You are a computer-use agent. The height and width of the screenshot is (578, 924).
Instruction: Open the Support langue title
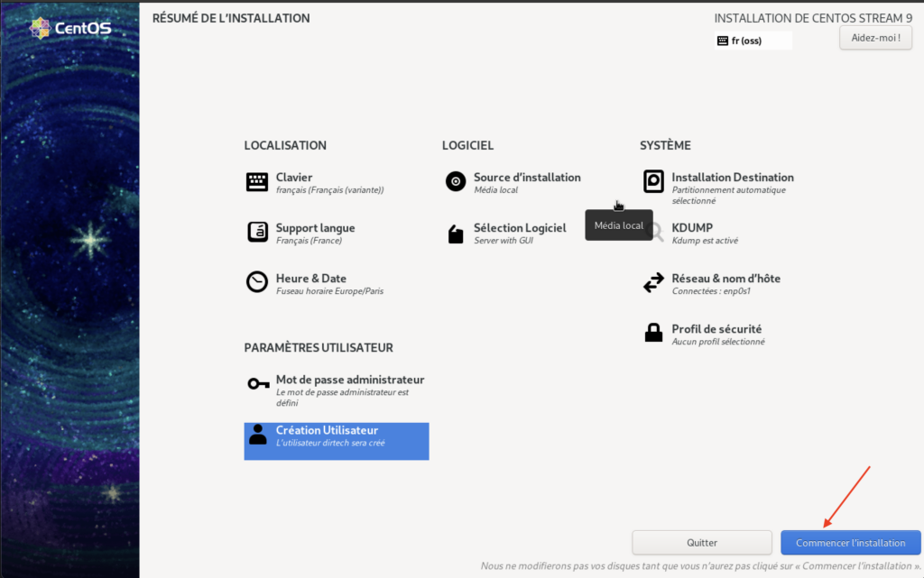tap(315, 228)
